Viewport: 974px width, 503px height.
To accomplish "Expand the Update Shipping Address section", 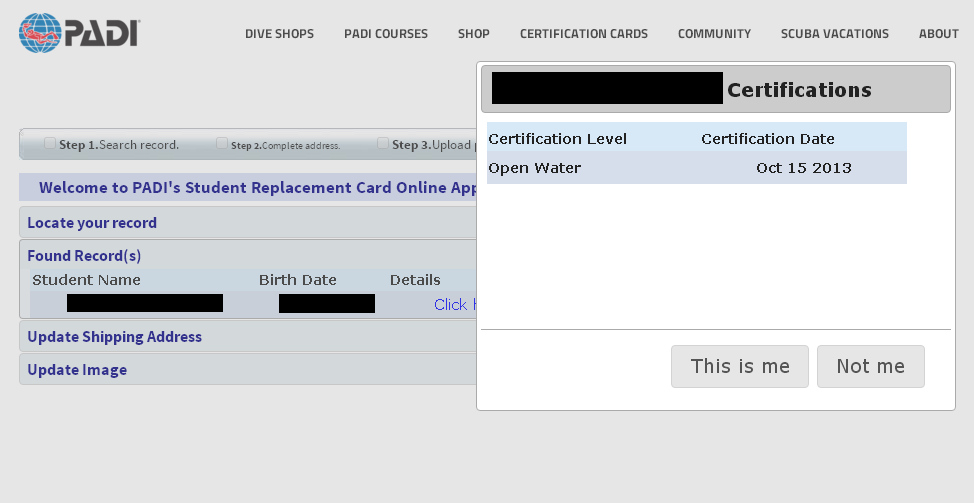I will pyautogui.click(x=115, y=337).
